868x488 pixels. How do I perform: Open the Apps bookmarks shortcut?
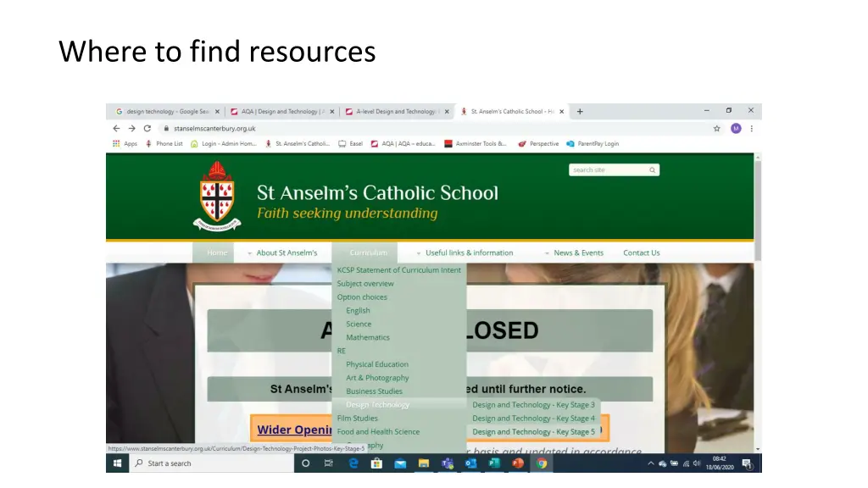point(125,144)
